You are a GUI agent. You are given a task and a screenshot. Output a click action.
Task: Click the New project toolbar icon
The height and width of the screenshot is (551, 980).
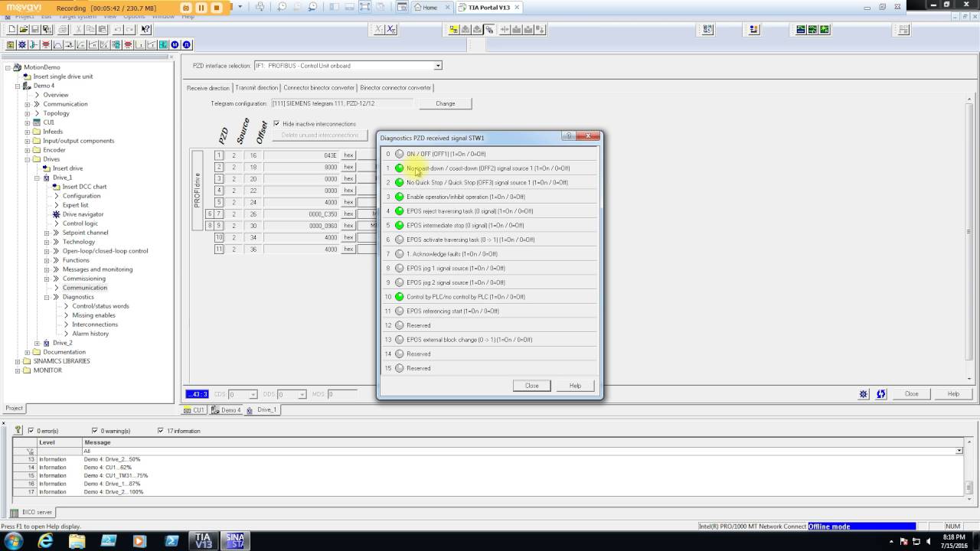[12, 30]
